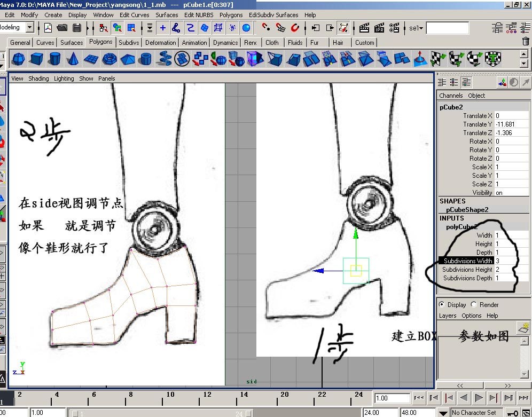Create a polygon plane from the shelf

pyautogui.click(x=91, y=59)
